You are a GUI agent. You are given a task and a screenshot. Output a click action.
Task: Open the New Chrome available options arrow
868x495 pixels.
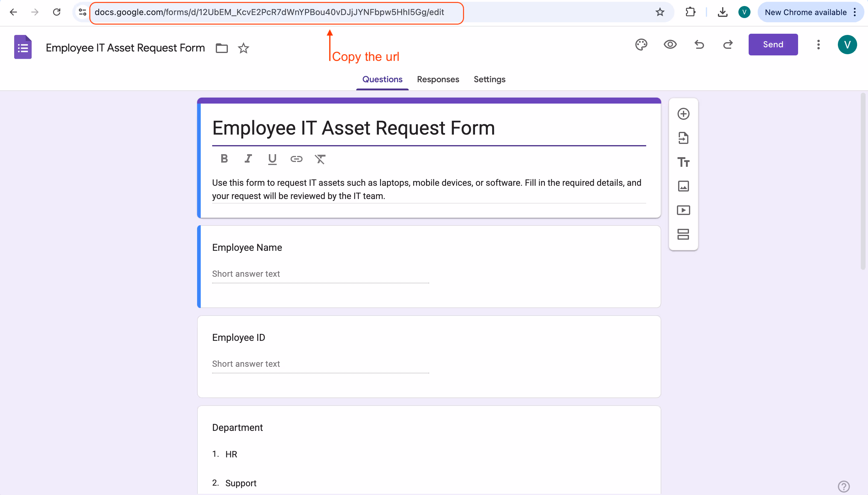pos(855,12)
